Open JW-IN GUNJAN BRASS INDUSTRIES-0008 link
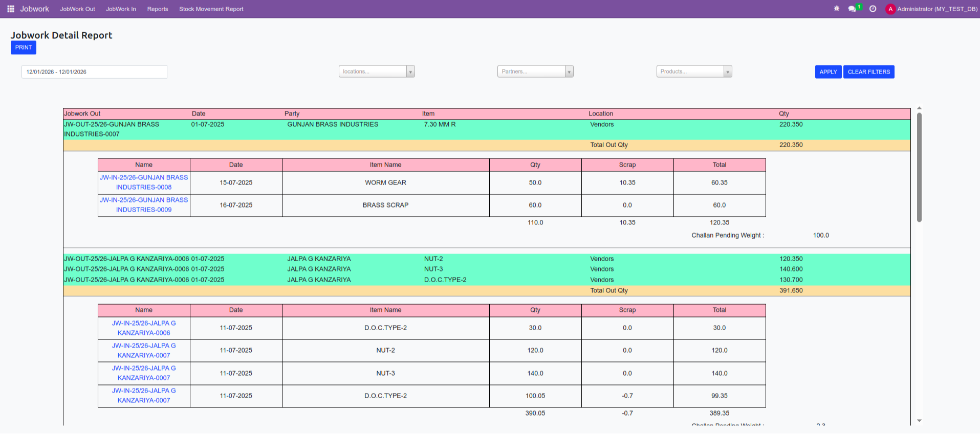The image size is (980, 434). point(144,182)
